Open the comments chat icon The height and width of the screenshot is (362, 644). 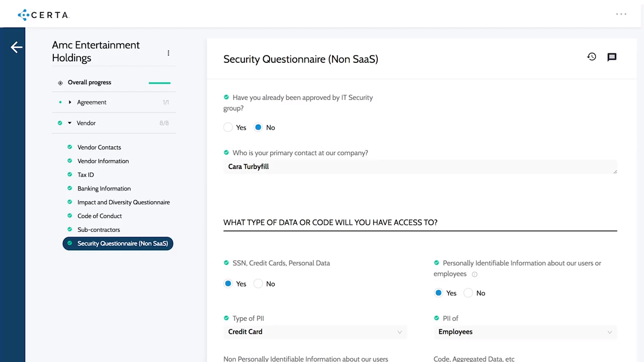click(x=612, y=57)
